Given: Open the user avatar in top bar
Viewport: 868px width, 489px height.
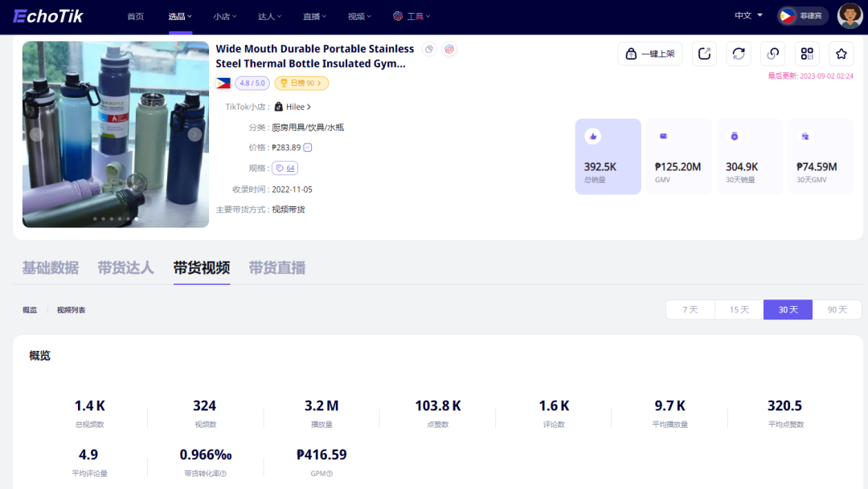Looking at the screenshot, I should point(850,15).
